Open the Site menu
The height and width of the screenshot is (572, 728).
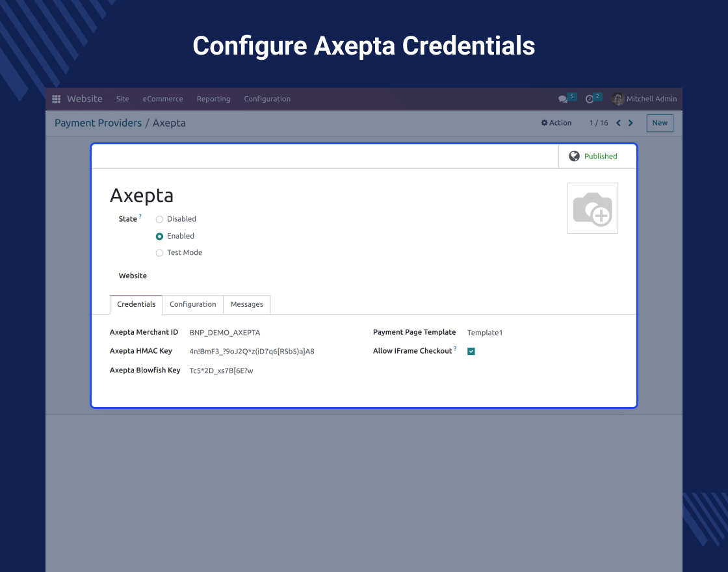click(123, 99)
